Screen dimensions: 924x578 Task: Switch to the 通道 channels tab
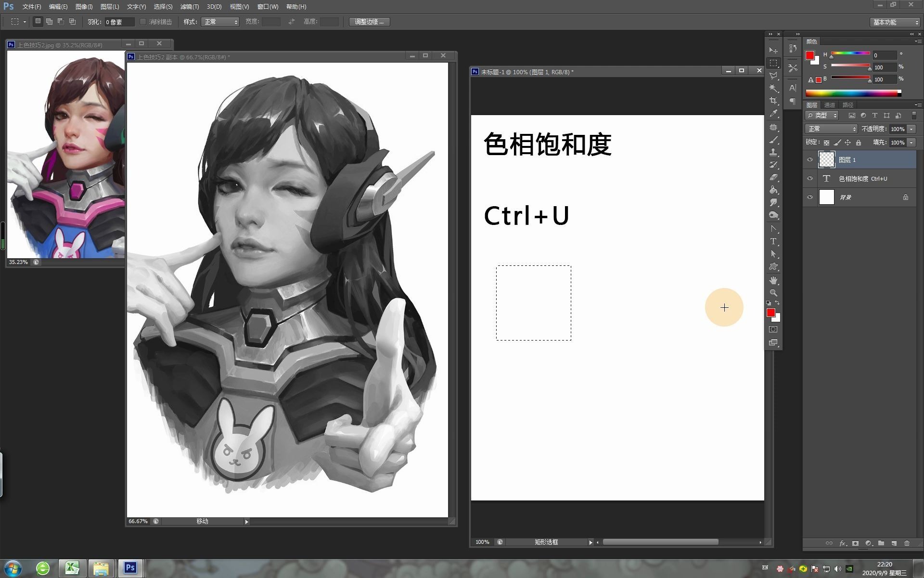click(x=830, y=105)
